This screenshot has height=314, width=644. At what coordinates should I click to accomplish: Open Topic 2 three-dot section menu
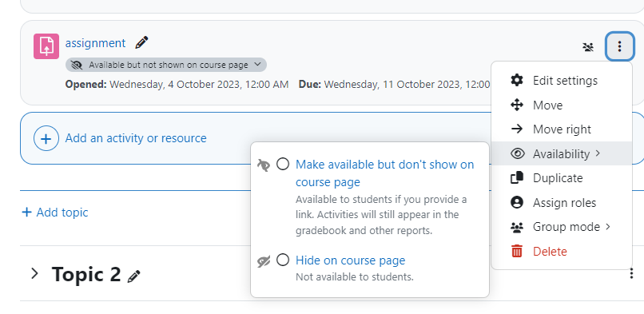632,273
